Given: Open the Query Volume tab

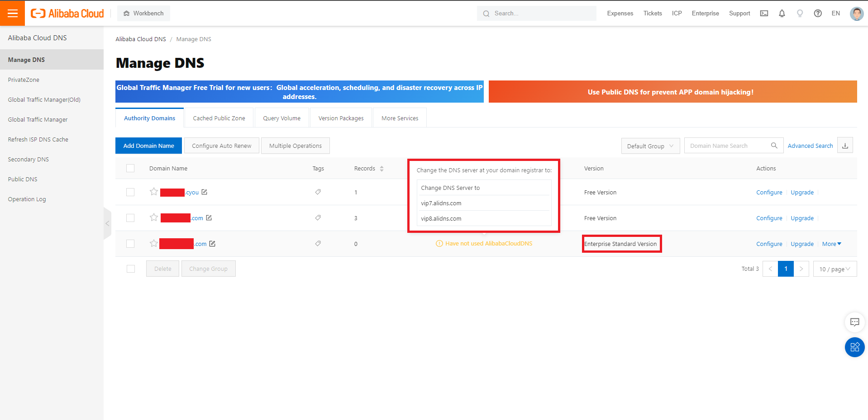Looking at the screenshot, I should [x=281, y=118].
